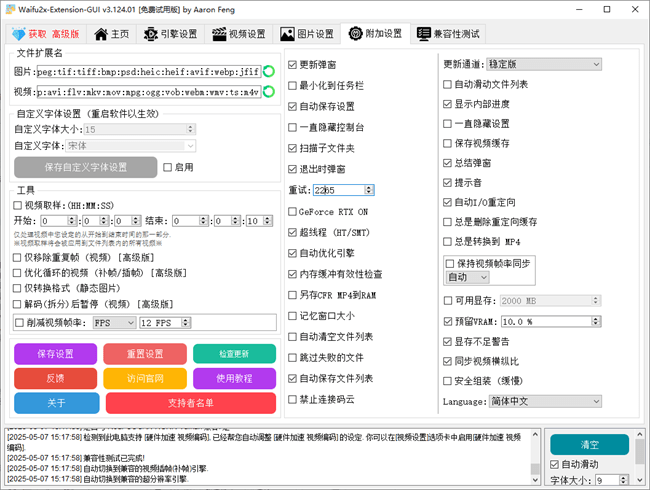Click the green reset icon beside 视频 extensions
Image resolution: width=650 pixels, height=490 pixels.
(x=269, y=92)
